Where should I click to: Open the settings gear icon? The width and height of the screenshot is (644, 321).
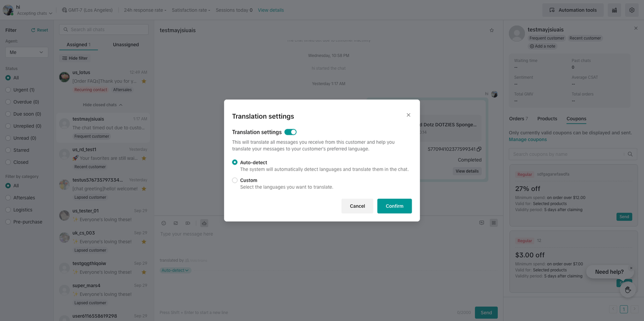[632, 10]
